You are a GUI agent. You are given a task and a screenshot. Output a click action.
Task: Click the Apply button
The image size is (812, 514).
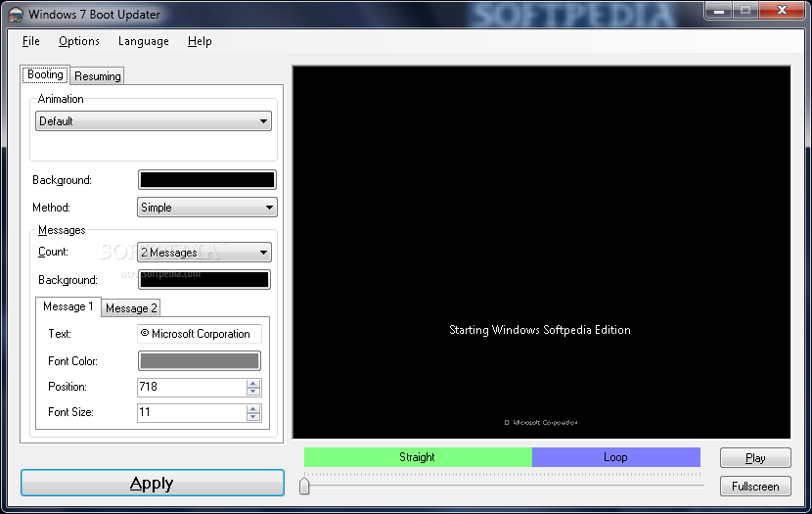coord(153,483)
